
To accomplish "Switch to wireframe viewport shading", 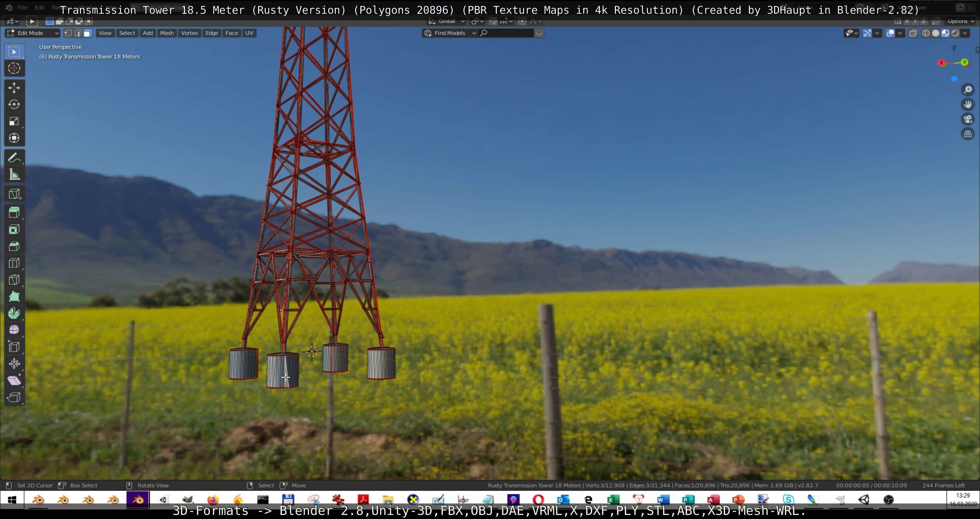I will tap(926, 33).
